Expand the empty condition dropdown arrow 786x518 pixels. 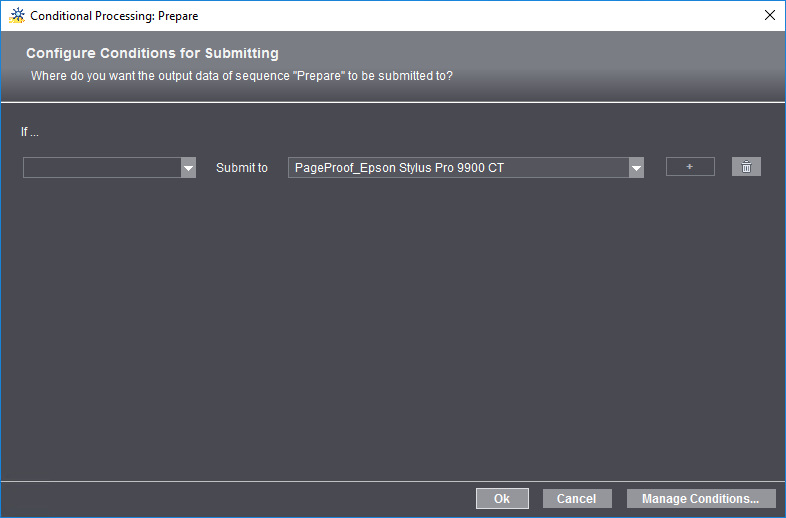click(188, 168)
